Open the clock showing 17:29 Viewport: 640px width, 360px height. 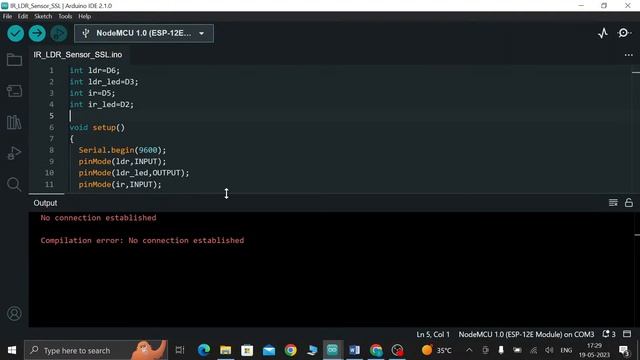click(594, 350)
